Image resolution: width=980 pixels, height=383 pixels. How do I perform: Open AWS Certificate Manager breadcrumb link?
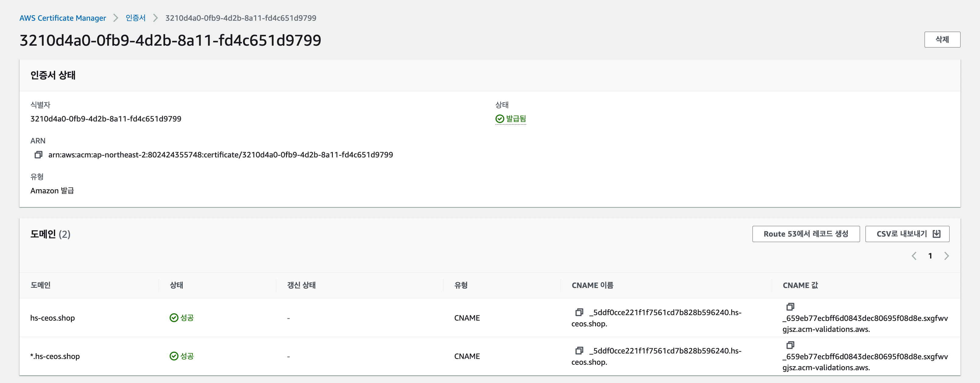63,18
